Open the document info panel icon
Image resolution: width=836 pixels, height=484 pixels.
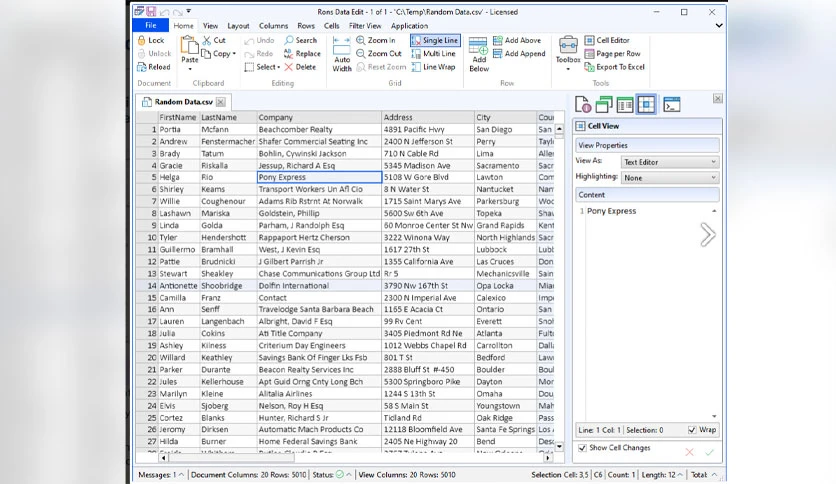tap(583, 105)
